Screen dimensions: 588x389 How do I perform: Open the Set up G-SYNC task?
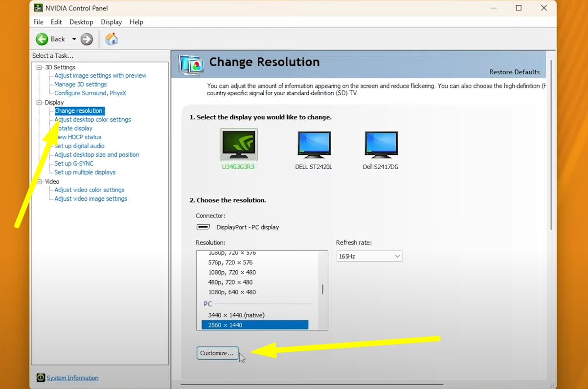(x=74, y=164)
